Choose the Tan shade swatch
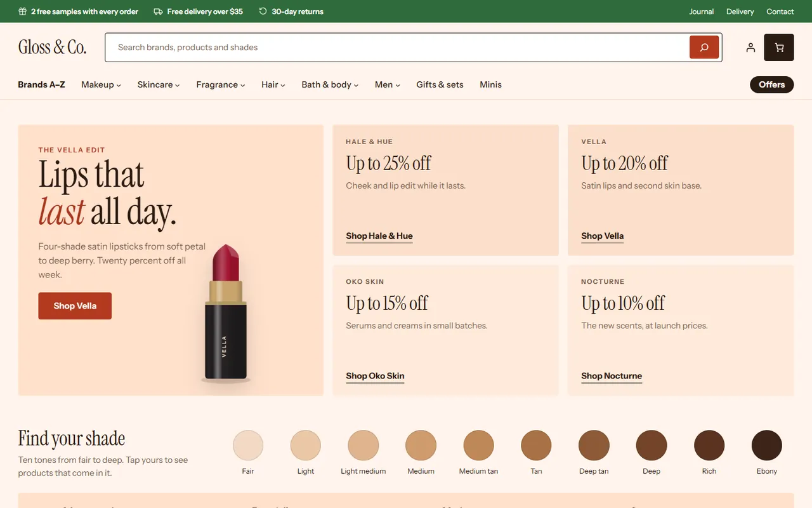 pos(536,445)
